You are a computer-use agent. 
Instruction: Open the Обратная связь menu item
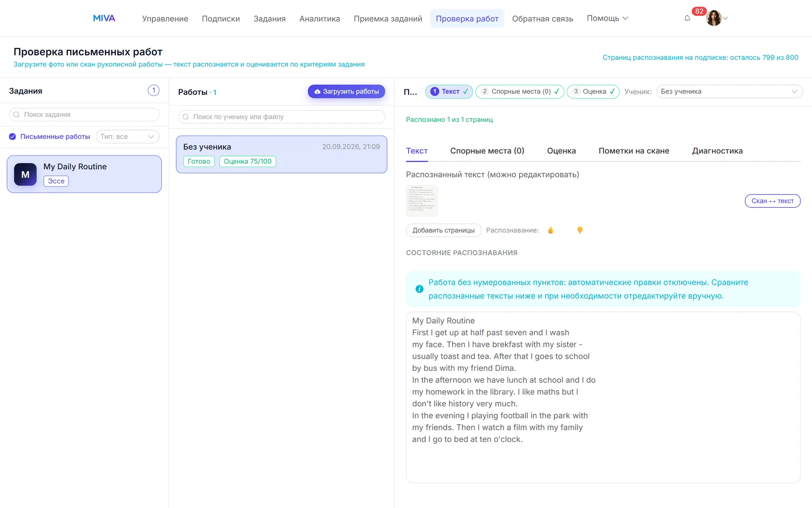(x=543, y=18)
